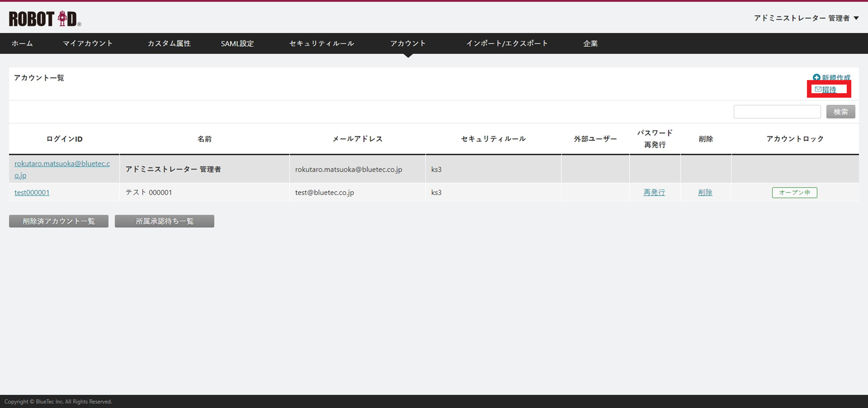Go to the ホーム menu
This screenshot has height=408, width=868.
click(22, 44)
